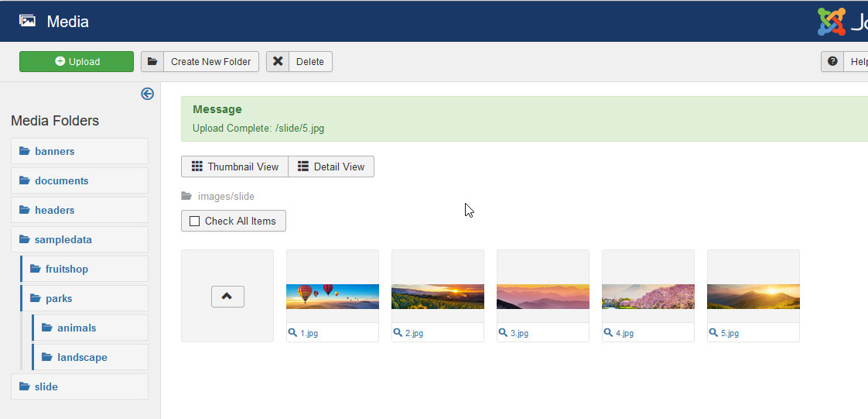Viewport: 868px width, 419px height.
Task: Click the 5.jpg file name link
Action: tap(729, 333)
